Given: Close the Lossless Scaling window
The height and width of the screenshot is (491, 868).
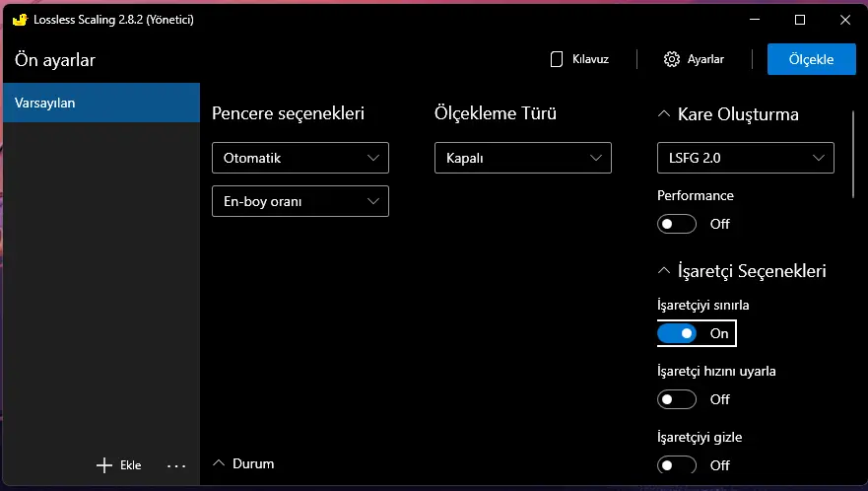Looking at the screenshot, I should pyautogui.click(x=844, y=20).
